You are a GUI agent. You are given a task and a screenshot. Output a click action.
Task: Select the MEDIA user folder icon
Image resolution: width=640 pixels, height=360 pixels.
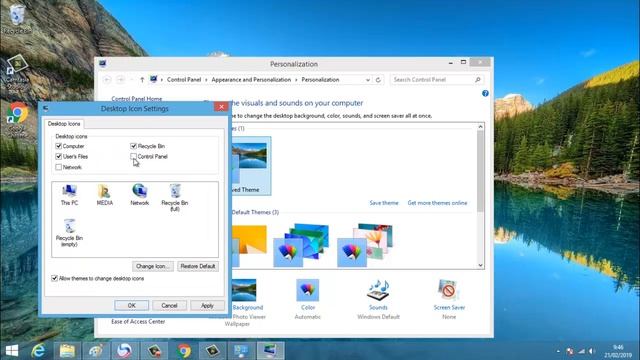tap(104, 194)
